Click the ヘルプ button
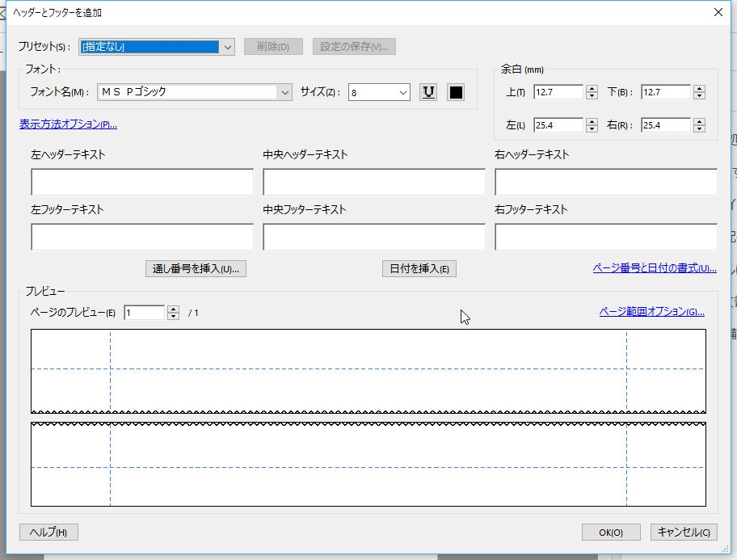 [48, 533]
